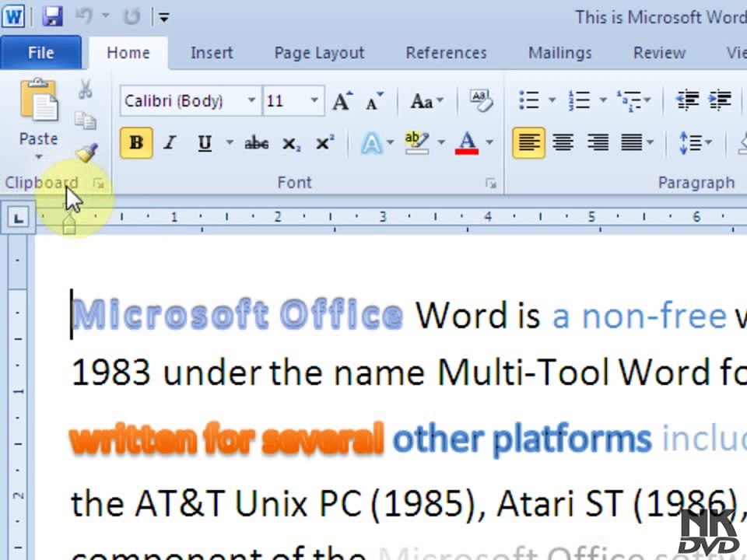Toggle Underline formatting
Viewport: 747px width, 560px height.
point(205,142)
